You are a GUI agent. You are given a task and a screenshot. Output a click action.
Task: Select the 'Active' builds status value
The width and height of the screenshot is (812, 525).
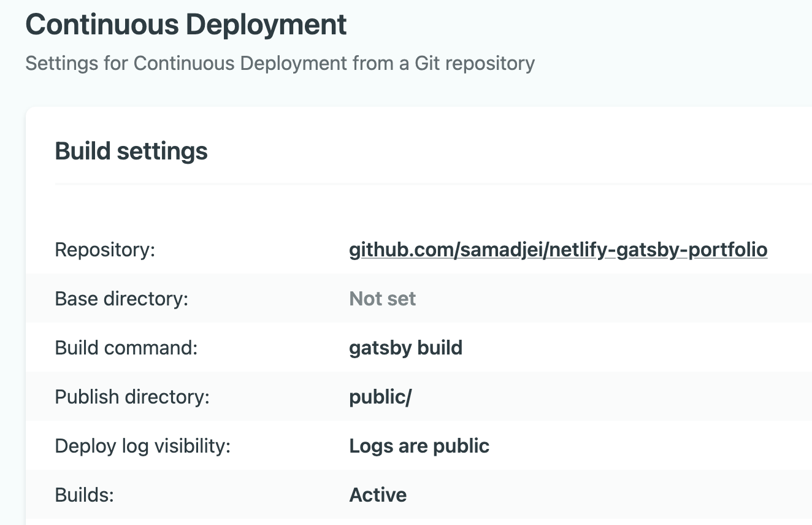click(378, 495)
